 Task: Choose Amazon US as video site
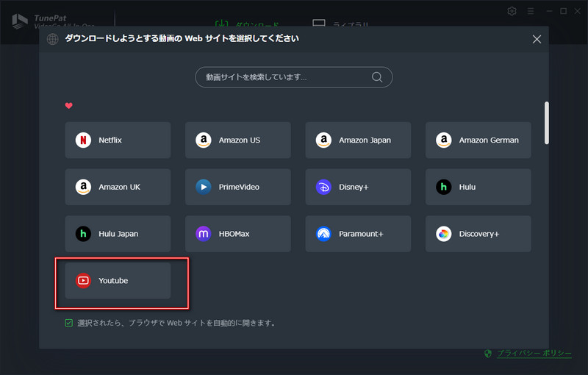(x=237, y=140)
